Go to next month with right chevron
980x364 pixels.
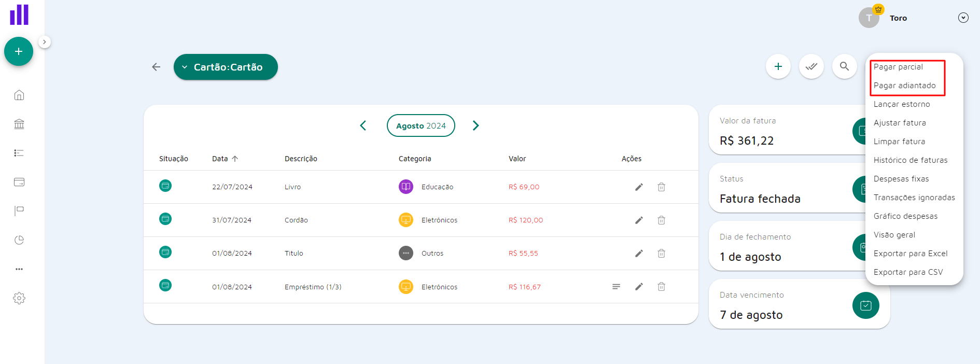click(475, 125)
